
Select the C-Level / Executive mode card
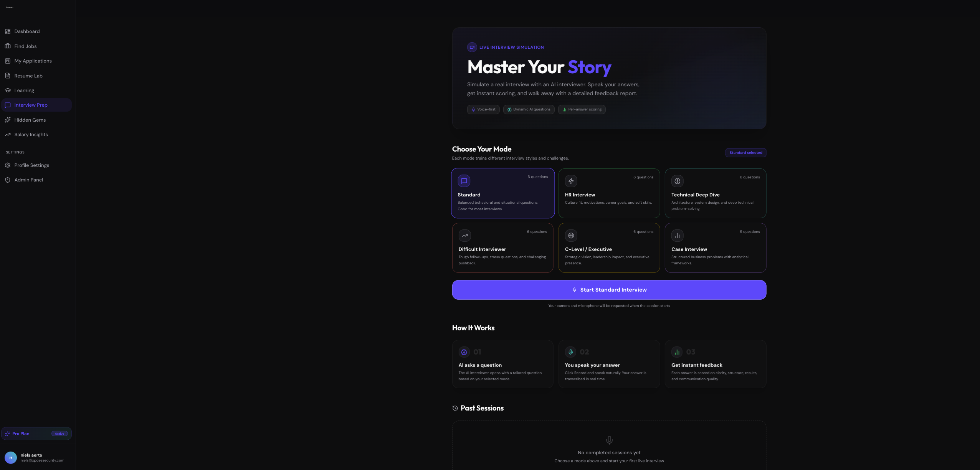click(x=609, y=248)
